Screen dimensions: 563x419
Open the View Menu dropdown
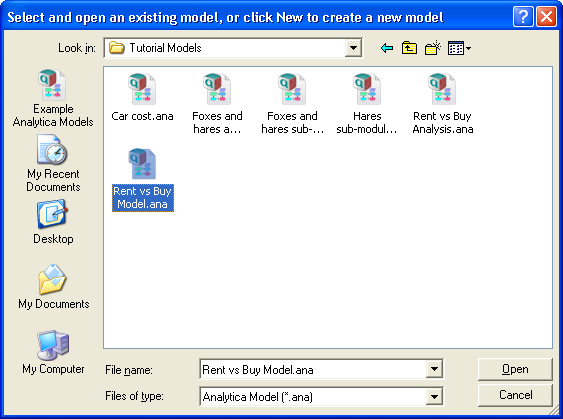pyautogui.click(x=459, y=48)
